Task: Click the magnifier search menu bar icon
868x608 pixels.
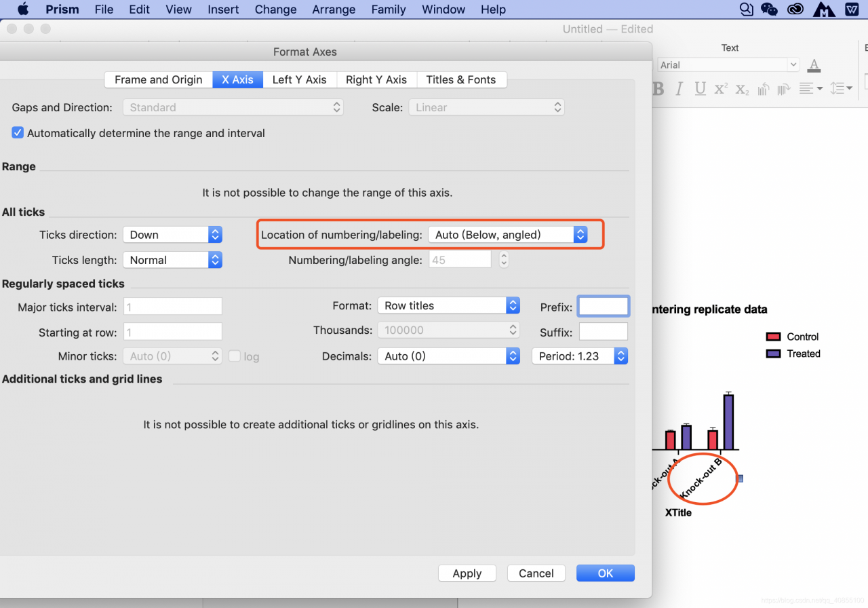Action: tap(746, 9)
